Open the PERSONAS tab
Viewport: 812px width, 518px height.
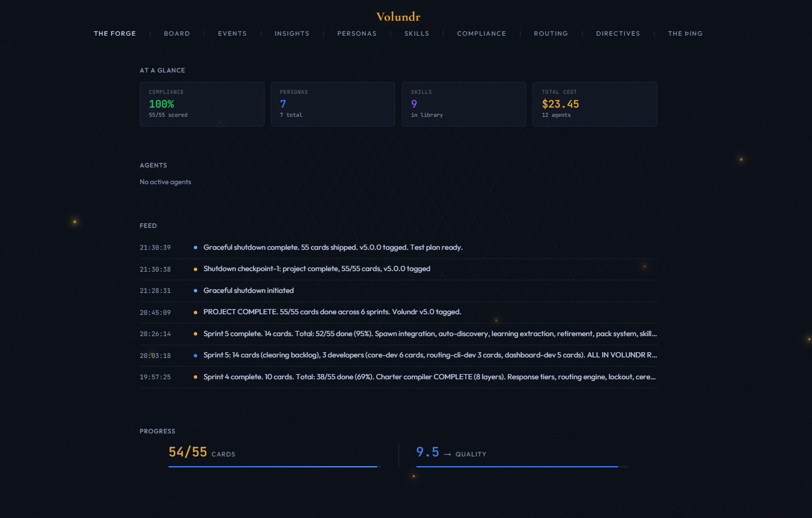point(357,33)
